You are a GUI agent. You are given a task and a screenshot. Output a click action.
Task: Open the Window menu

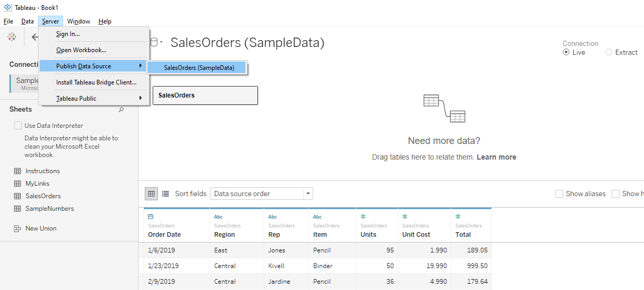coord(79,21)
